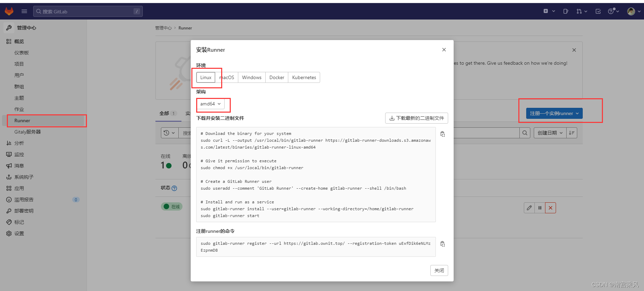Toggle the sort direction button
The height and width of the screenshot is (291, 644).
(572, 133)
